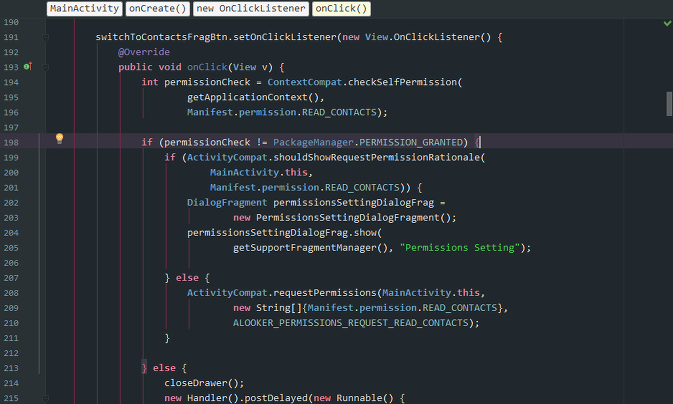Click postDelayed on line 215
Viewport: 673px width, 404px height.
pos(276,398)
